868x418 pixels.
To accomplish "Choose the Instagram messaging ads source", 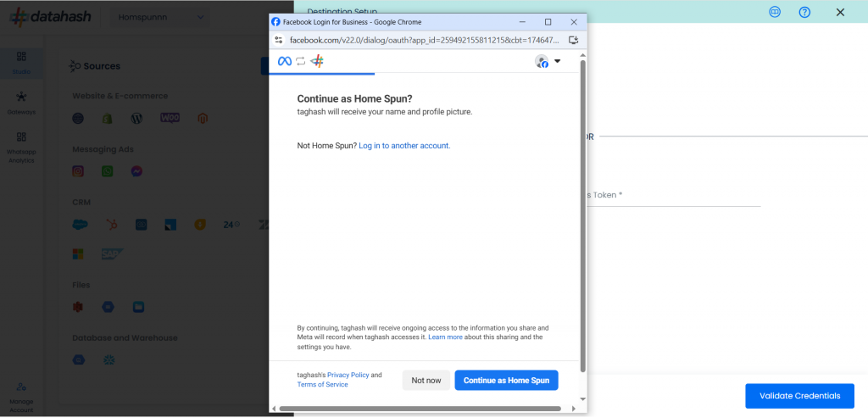I will tap(78, 171).
